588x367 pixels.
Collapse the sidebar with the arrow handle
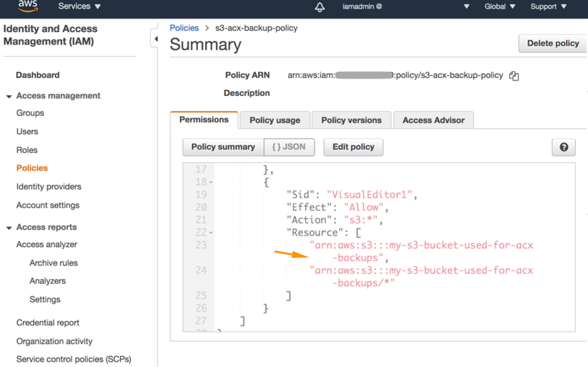(155, 39)
